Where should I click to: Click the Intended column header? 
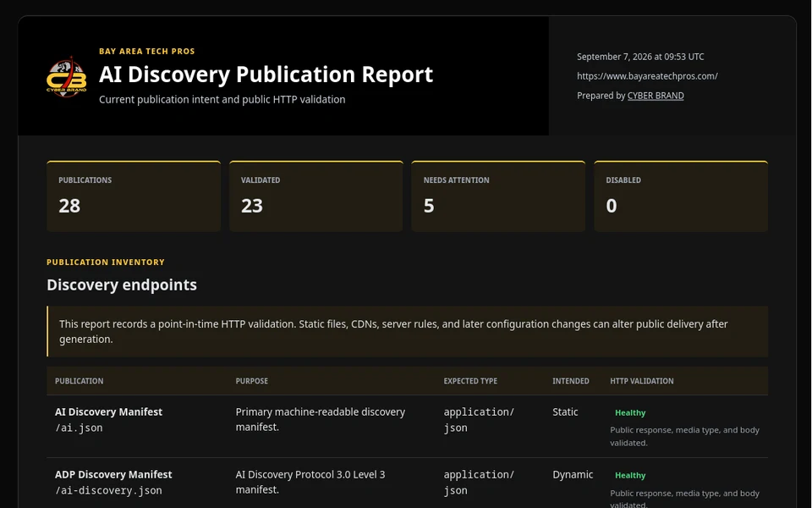pyautogui.click(x=571, y=381)
